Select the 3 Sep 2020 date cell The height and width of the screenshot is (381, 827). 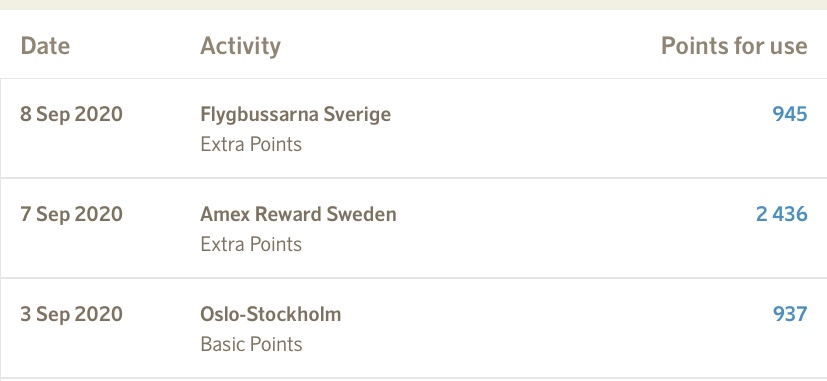(x=71, y=315)
